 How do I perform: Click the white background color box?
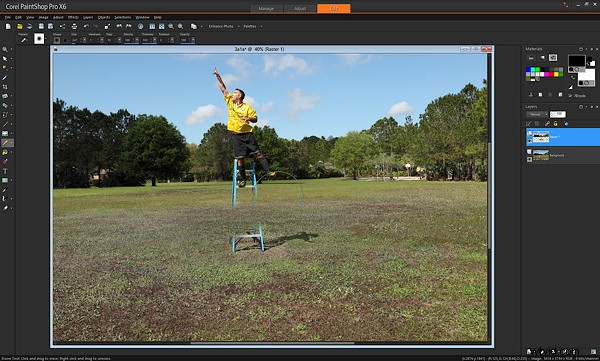pyautogui.click(x=587, y=75)
